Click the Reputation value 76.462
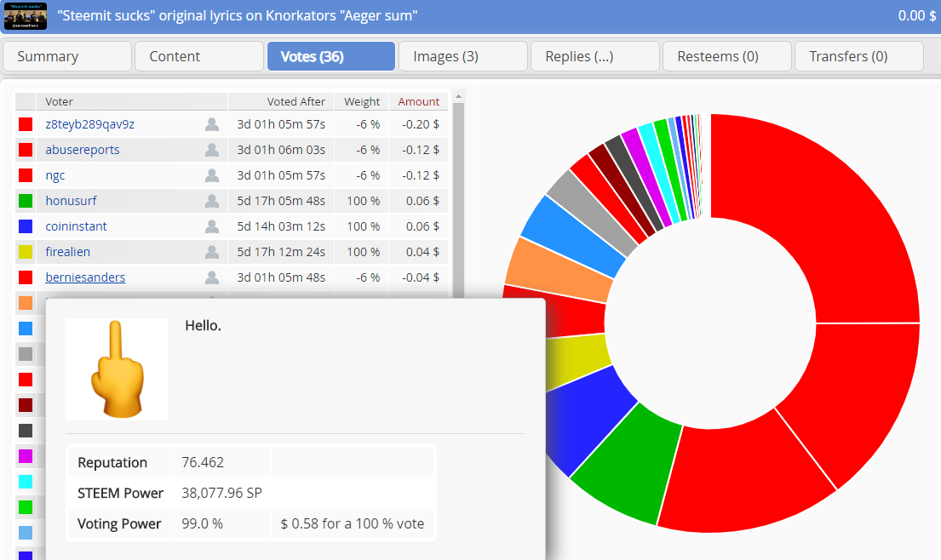Image resolution: width=941 pixels, height=560 pixels. point(202,462)
